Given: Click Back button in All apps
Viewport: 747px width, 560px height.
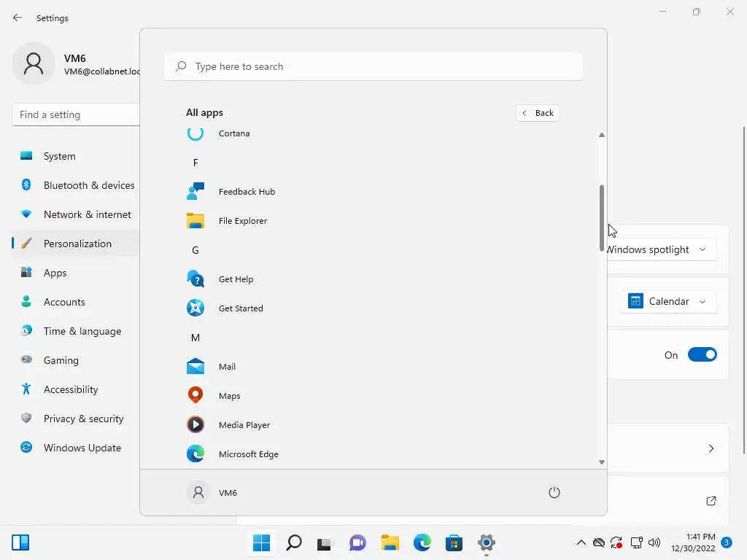Looking at the screenshot, I should click(538, 113).
